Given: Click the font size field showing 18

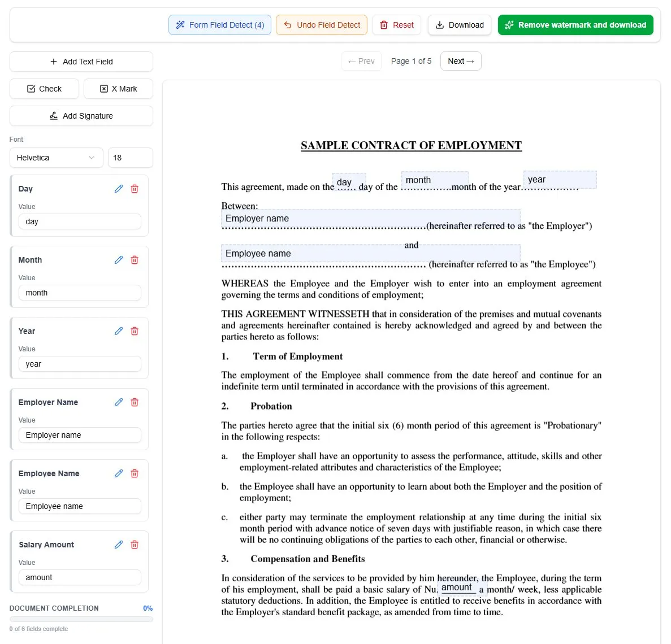Looking at the screenshot, I should [x=131, y=158].
